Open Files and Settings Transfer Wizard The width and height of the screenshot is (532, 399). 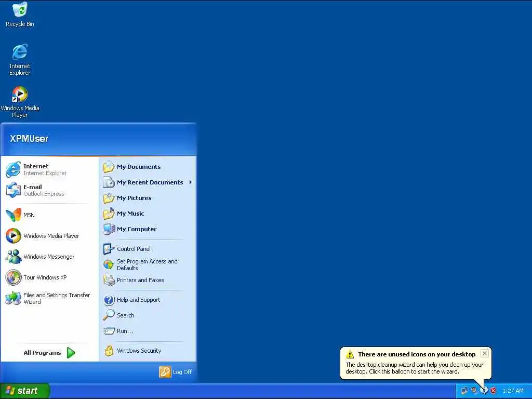[49, 298]
